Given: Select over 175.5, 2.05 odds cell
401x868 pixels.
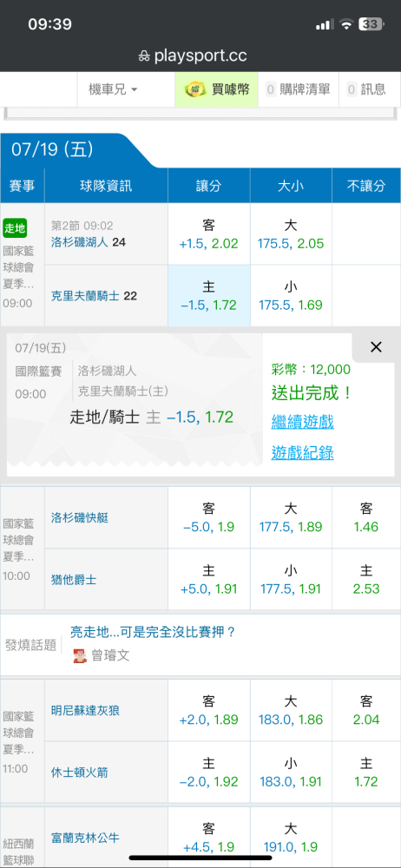Looking at the screenshot, I should tap(291, 234).
